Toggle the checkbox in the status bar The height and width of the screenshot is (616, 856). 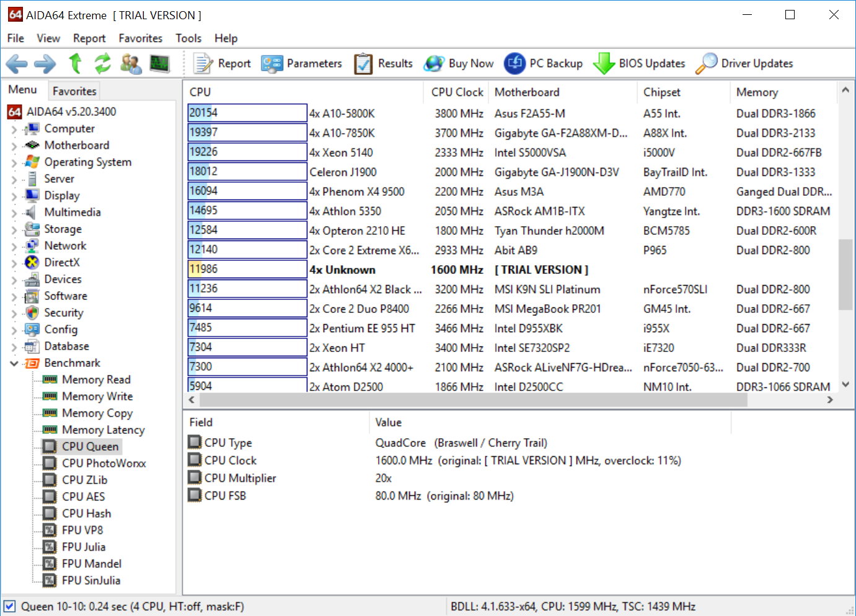pyautogui.click(x=9, y=606)
